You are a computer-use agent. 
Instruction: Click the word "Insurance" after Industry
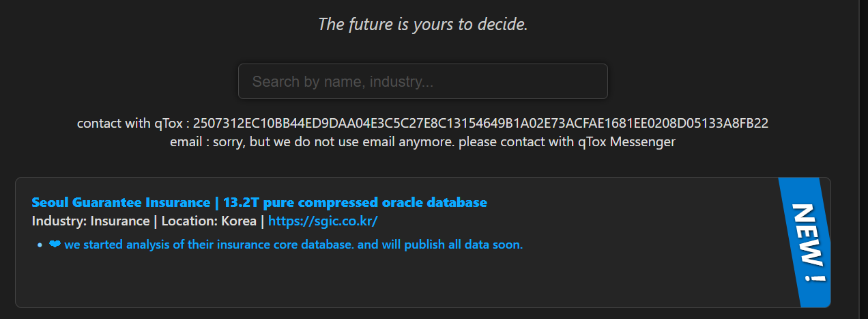tap(120, 221)
